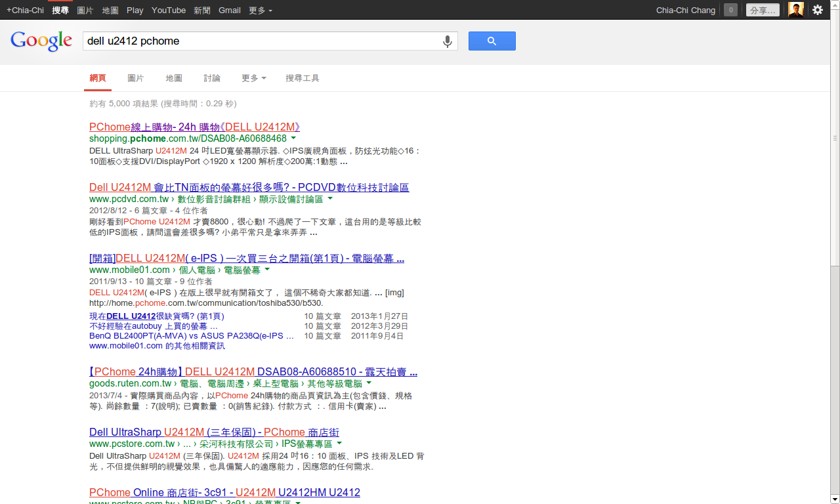
Task: Click result count text 約有 5,000 項結果
Action: tap(123, 104)
